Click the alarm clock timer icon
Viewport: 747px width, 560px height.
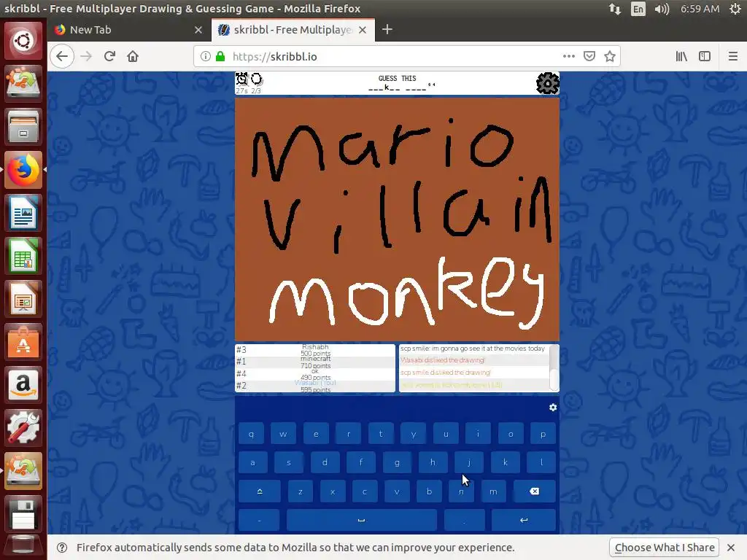pos(242,79)
